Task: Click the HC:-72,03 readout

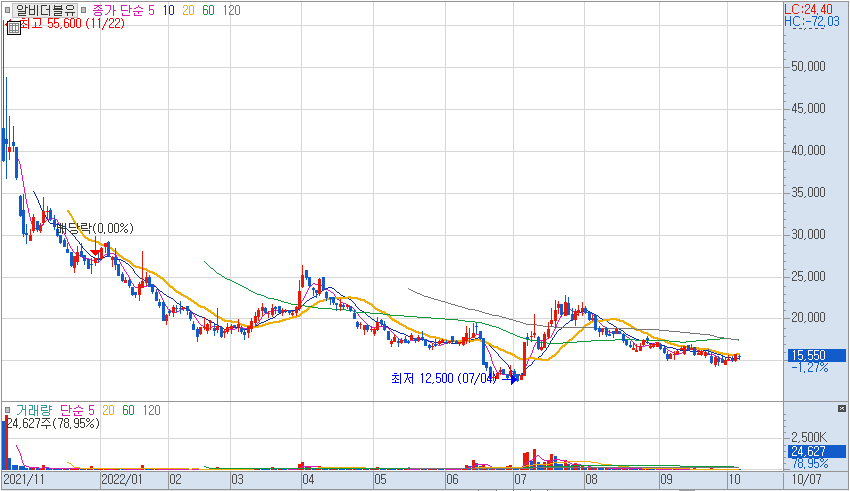Action: click(812, 21)
